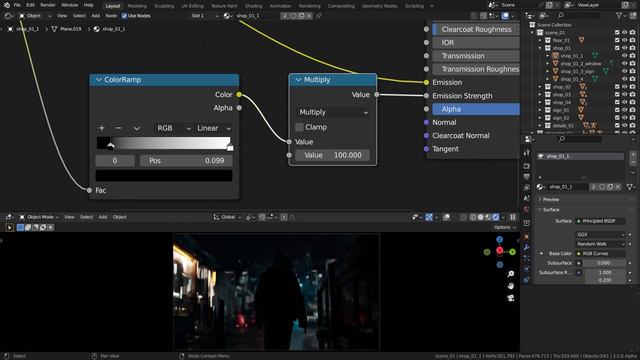Switch to the Geometry Nodes workspace tab
The height and width of the screenshot is (360, 640).
(x=380, y=6)
